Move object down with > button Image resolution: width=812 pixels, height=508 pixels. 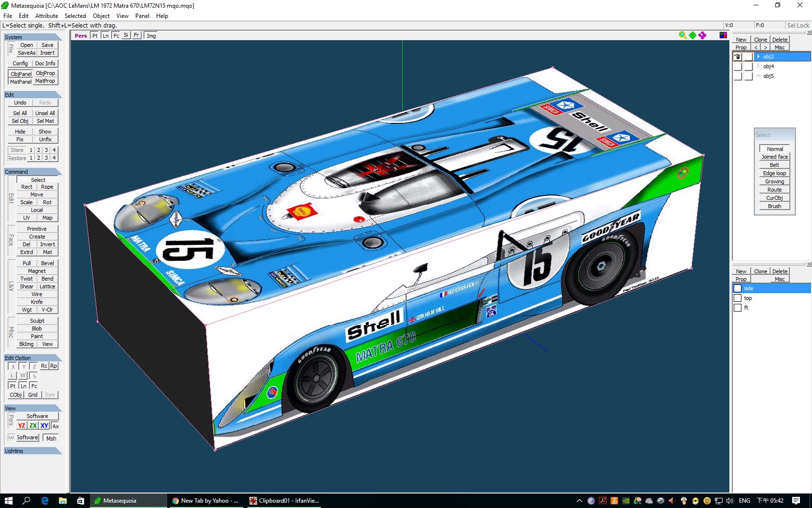pyautogui.click(x=765, y=47)
